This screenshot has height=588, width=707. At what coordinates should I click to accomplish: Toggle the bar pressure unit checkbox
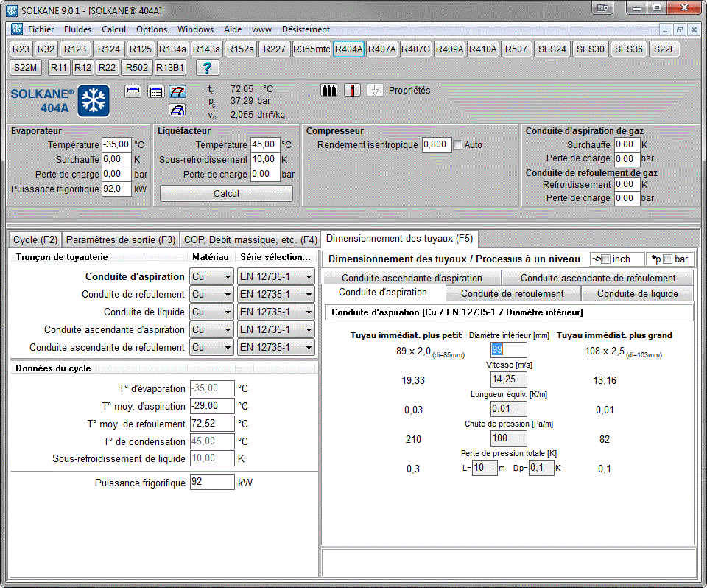coord(668,259)
